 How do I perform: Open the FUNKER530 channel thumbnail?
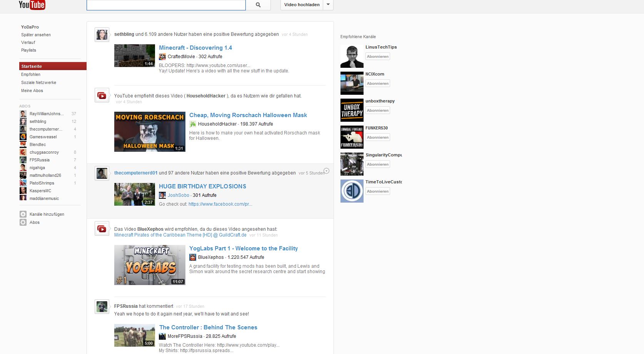coord(352,137)
